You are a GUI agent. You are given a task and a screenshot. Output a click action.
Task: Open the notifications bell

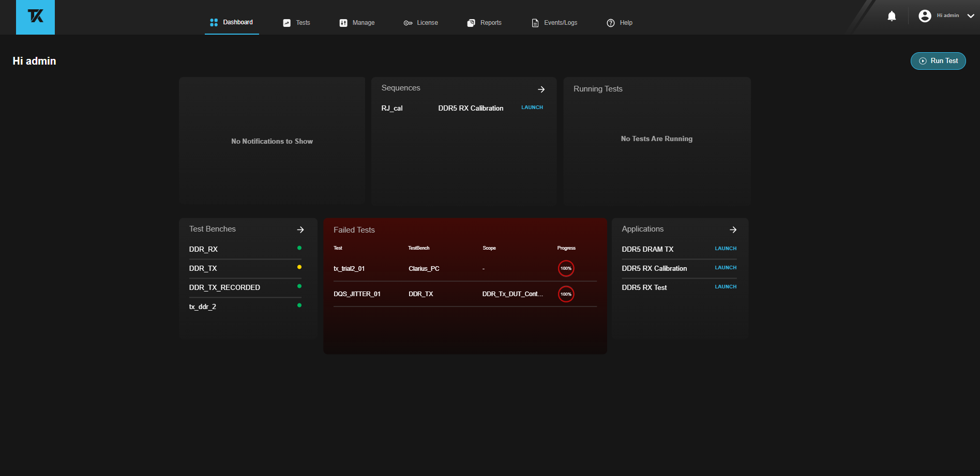point(892,16)
